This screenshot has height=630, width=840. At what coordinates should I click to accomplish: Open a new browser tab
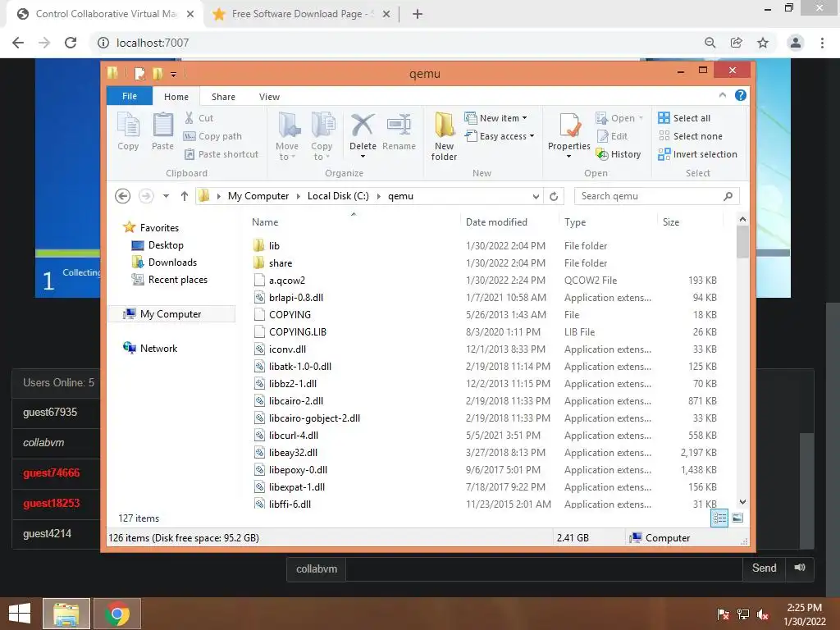pos(418,14)
